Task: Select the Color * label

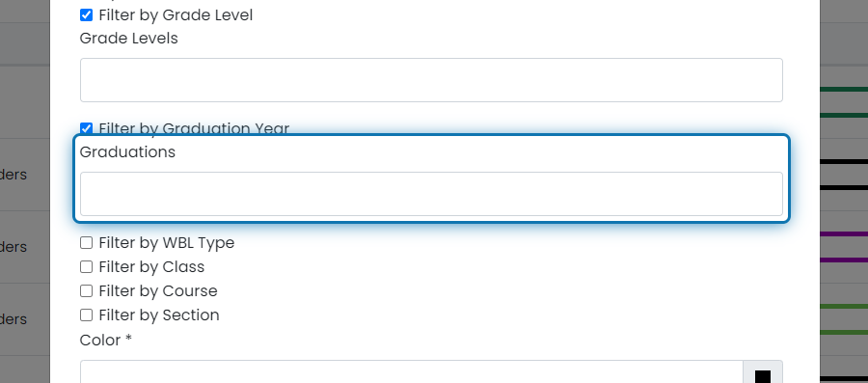Action: point(106,340)
